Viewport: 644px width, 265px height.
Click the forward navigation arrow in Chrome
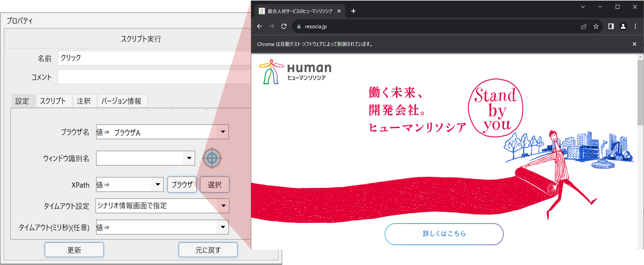pos(271,26)
